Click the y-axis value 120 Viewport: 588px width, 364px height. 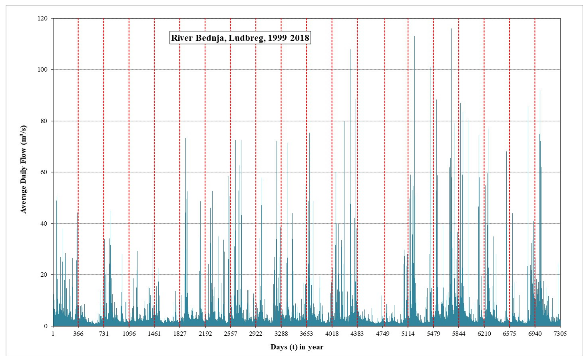pos(42,19)
